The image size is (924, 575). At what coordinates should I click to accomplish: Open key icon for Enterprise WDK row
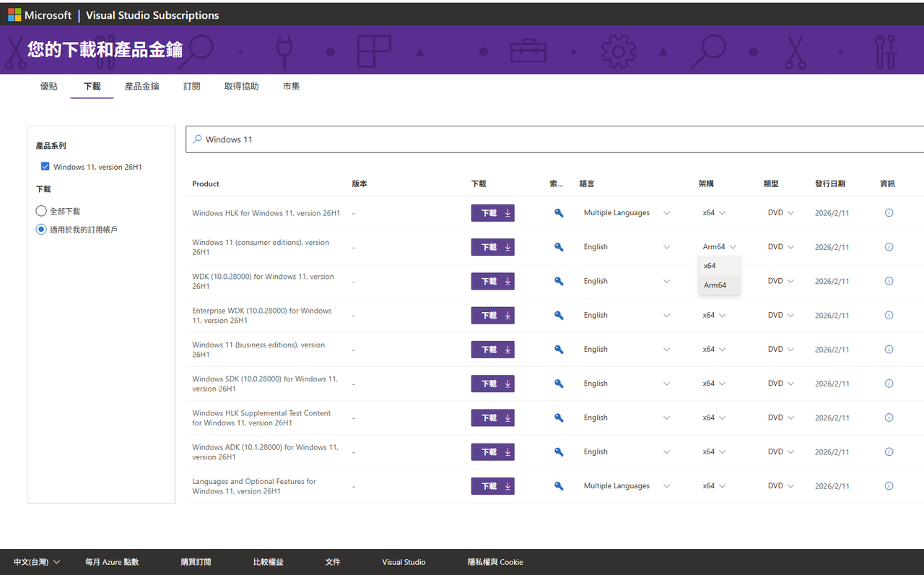[558, 316]
